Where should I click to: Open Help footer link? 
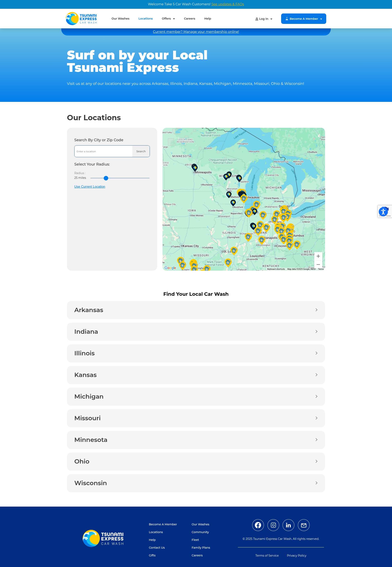tap(152, 540)
